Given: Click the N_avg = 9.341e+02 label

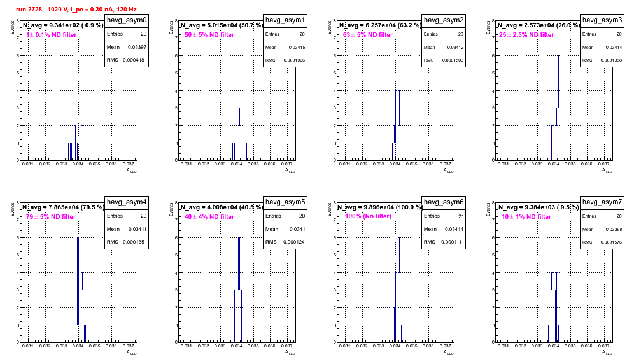Looking at the screenshot, I should coord(63,25).
